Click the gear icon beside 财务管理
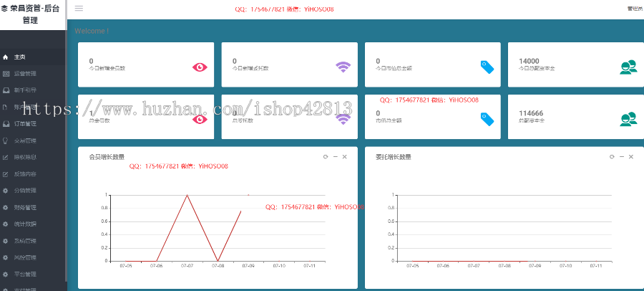This screenshot has height=291, width=644. 5,207
